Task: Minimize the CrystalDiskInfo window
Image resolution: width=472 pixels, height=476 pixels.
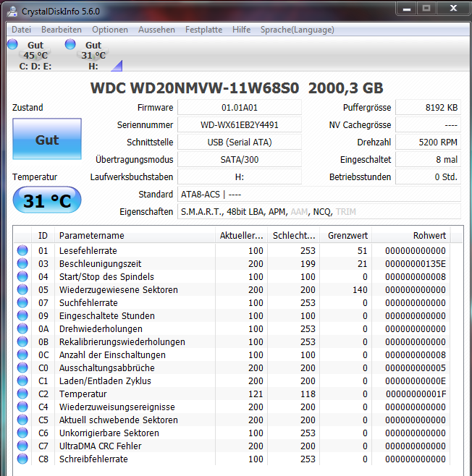Action: point(407,9)
